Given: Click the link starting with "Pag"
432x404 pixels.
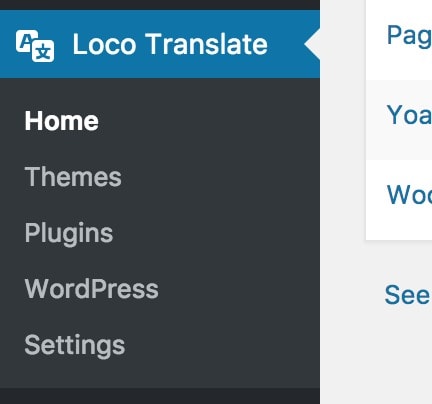Looking at the screenshot, I should [x=409, y=37].
